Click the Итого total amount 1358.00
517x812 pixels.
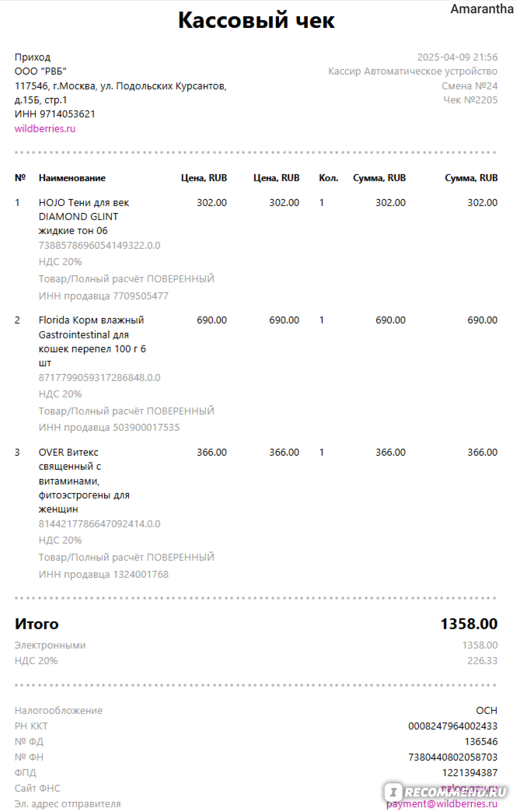coord(469,624)
